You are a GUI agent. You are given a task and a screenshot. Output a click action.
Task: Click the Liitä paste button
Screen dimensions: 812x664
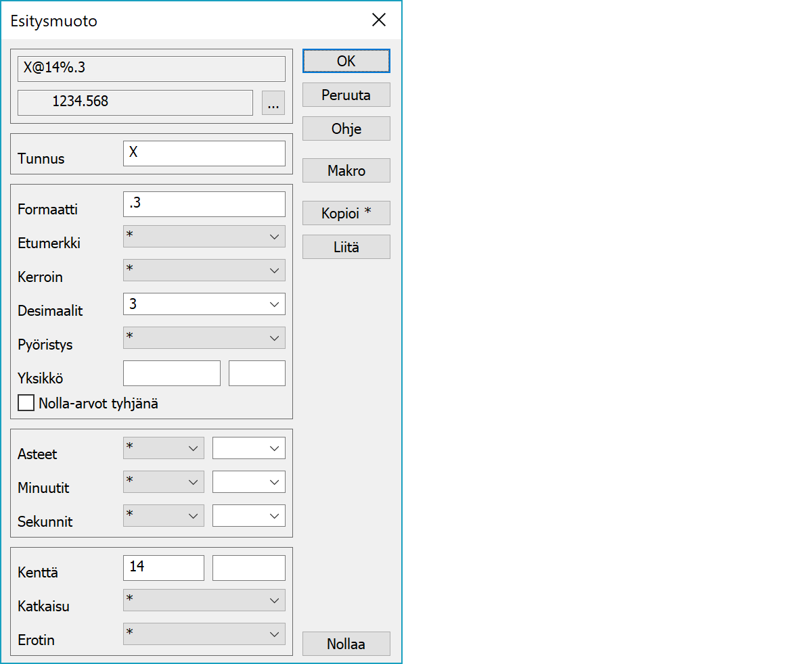click(346, 247)
